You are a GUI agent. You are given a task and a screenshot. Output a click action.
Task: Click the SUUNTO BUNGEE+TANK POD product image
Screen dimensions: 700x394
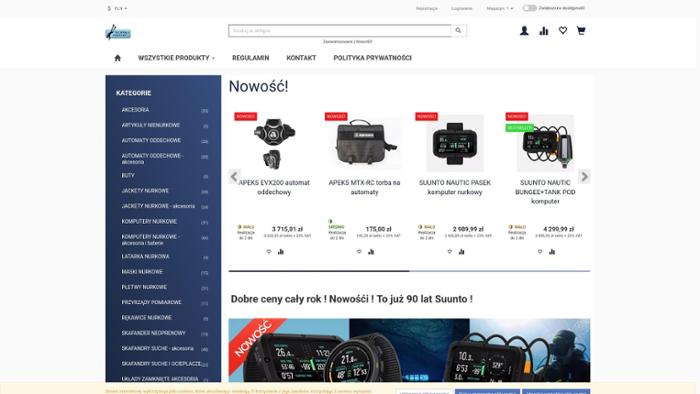546,143
